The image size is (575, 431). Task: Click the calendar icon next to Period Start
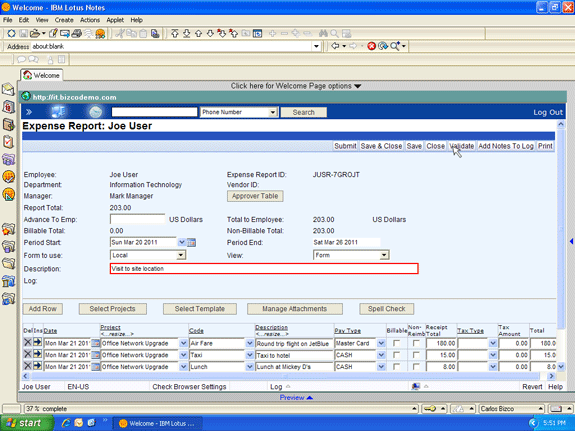click(191, 242)
